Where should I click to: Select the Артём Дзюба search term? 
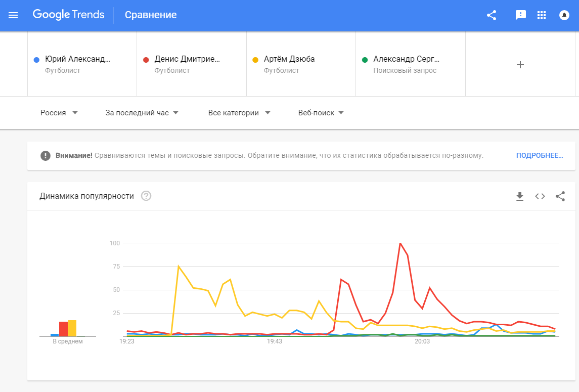pos(289,59)
